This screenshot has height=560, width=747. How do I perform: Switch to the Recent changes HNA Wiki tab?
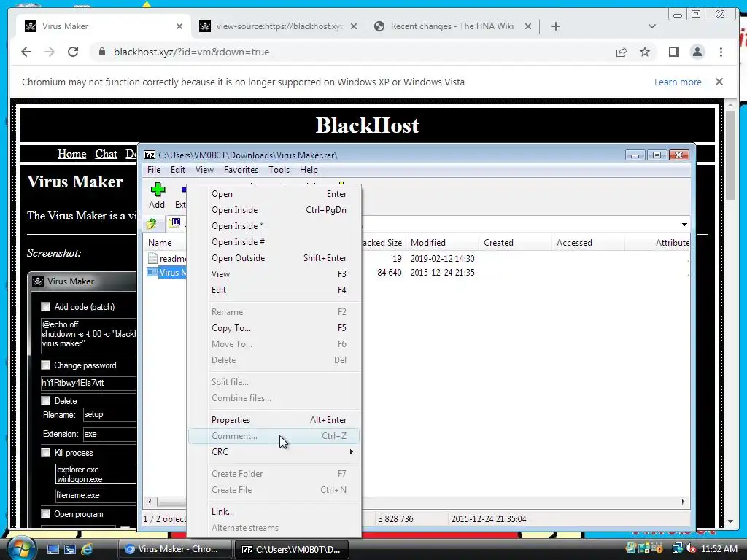click(x=452, y=26)
